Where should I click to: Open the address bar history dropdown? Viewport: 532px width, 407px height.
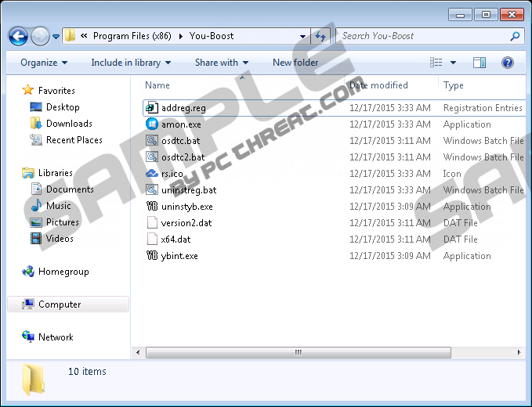pos(302,36)
